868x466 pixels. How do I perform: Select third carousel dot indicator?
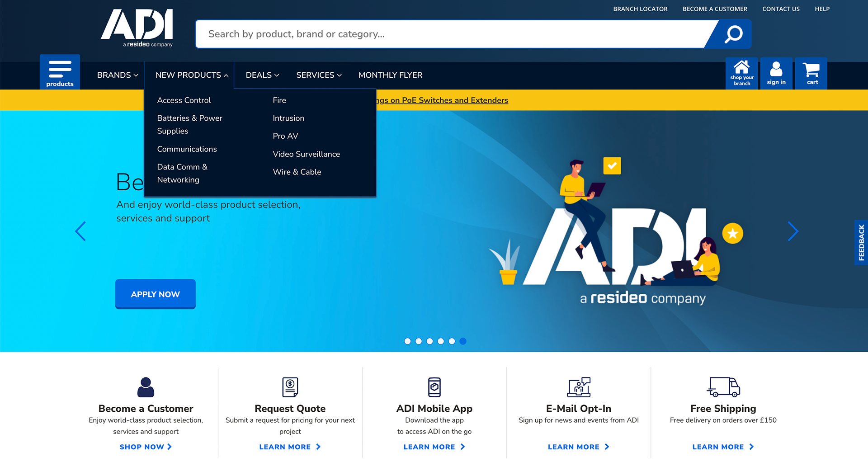pos(430,341)
